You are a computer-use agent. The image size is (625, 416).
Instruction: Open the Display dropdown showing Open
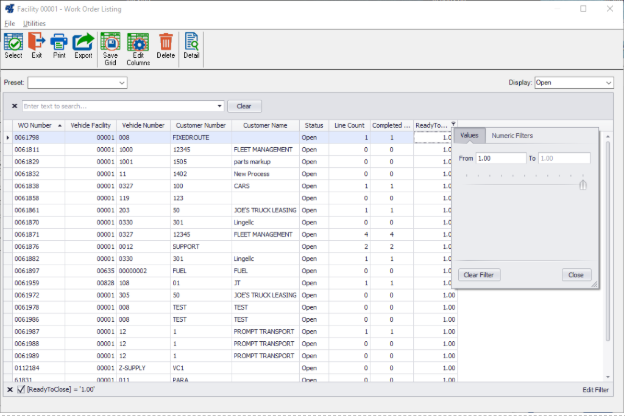(608, 83)
